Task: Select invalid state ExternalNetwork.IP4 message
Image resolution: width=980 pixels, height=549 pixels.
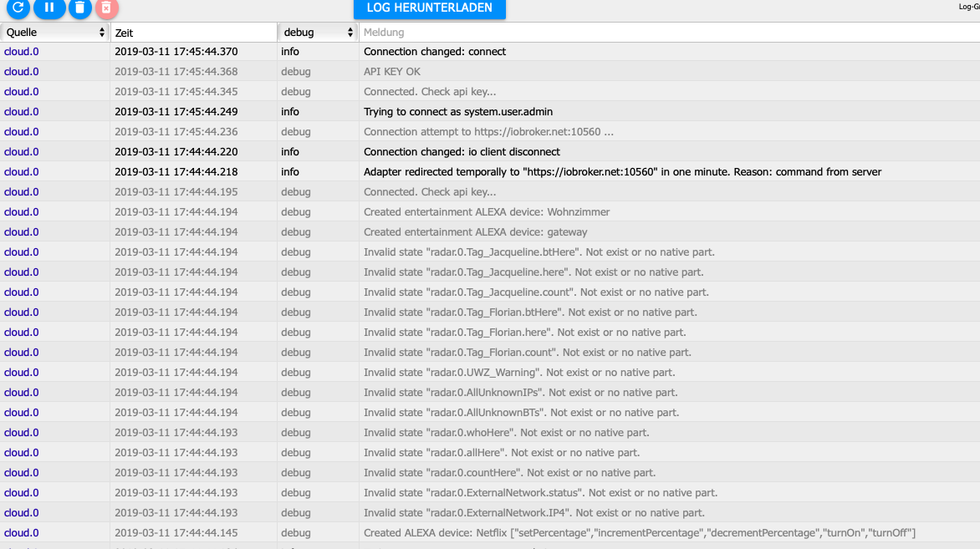Action: [x=534, y=513]
